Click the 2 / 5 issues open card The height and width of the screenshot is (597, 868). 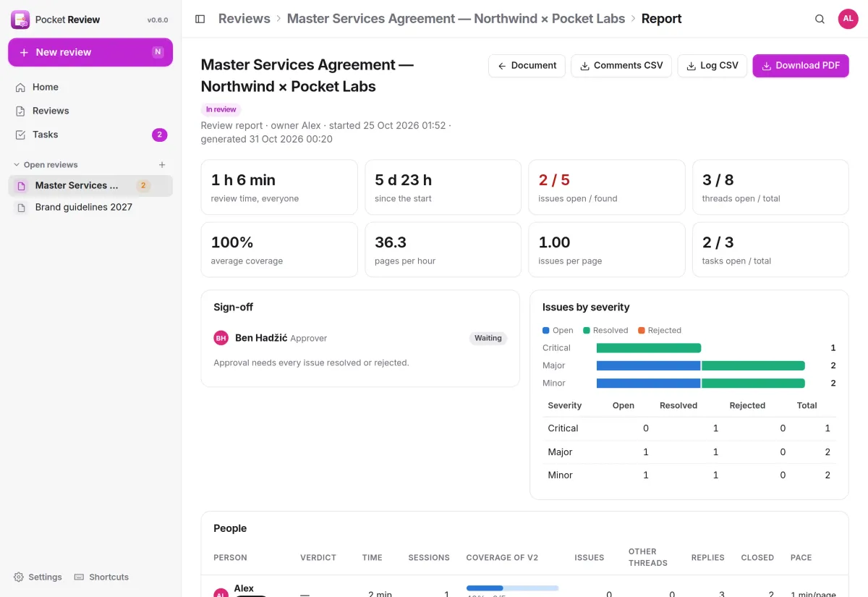[607, 187]
